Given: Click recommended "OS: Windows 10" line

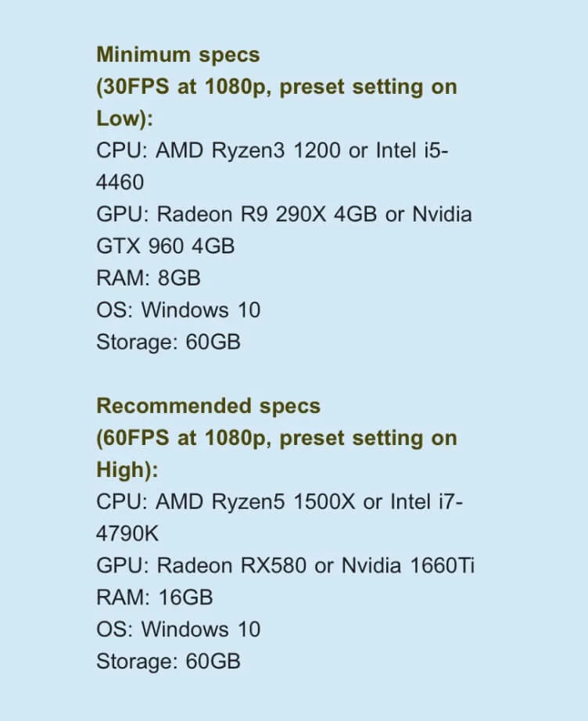Looking at the screenshot, I should (x=178, y=630).
